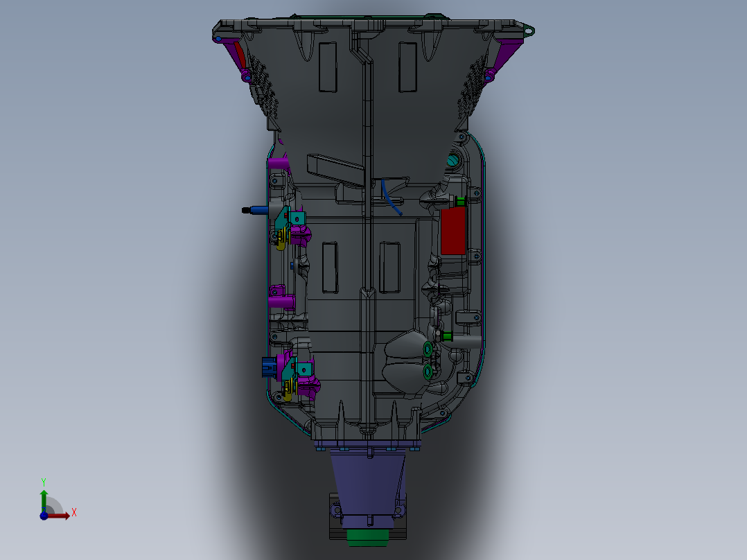This screenshot has height=560, width=747.
Task: Click the red X axis arrow on triad
Action: [x=59, y=516]
